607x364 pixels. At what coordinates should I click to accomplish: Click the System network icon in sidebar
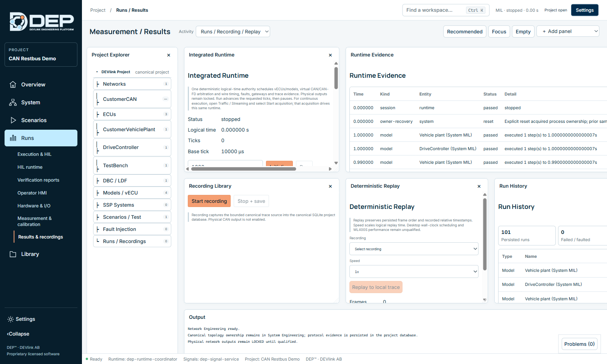pos(13,102)
